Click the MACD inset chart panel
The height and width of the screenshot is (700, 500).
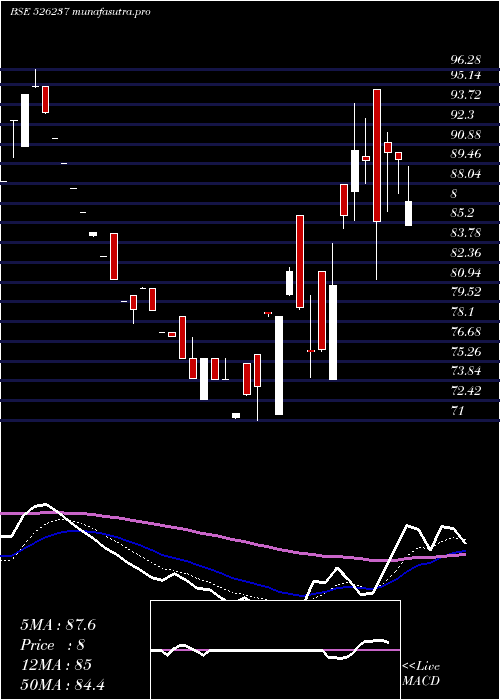275,650
